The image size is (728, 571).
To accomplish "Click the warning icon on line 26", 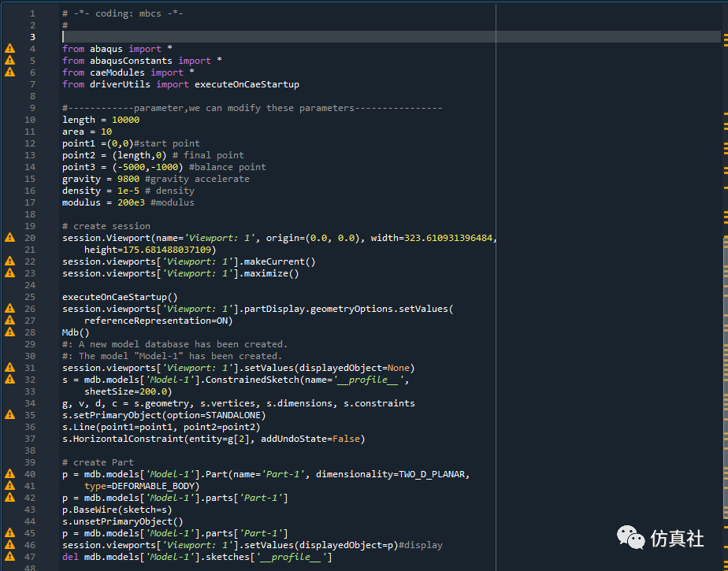I will (x=9, y=309).
